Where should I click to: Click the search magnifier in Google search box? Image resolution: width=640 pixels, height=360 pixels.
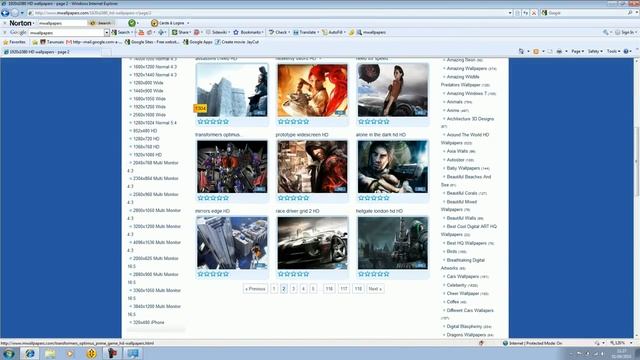pyautogui.click(x=630, y=13)
